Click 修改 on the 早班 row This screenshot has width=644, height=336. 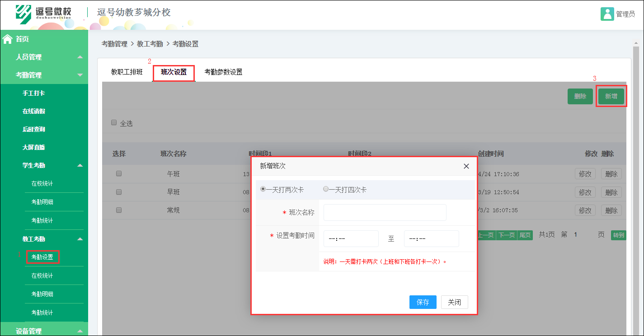585,191
